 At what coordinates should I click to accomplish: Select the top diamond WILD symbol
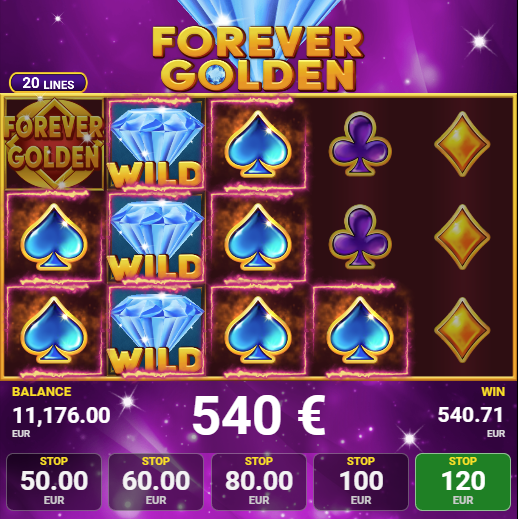[156, 145]
